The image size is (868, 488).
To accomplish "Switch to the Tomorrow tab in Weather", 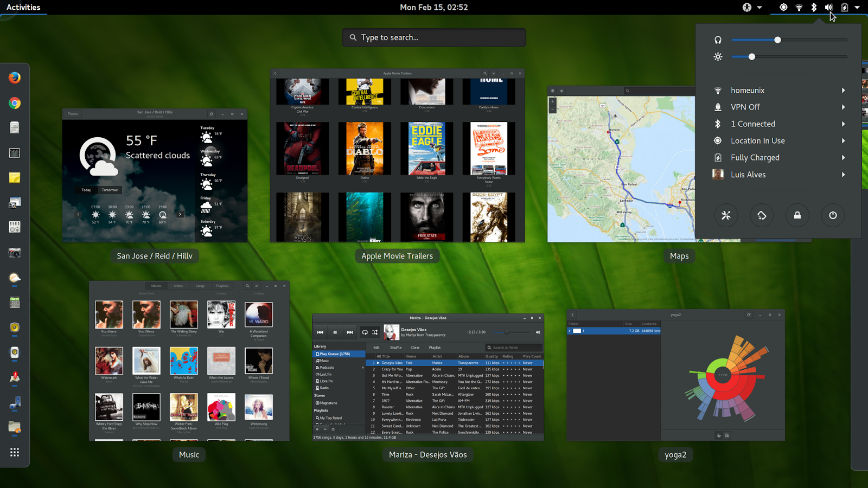I will 110,190.
